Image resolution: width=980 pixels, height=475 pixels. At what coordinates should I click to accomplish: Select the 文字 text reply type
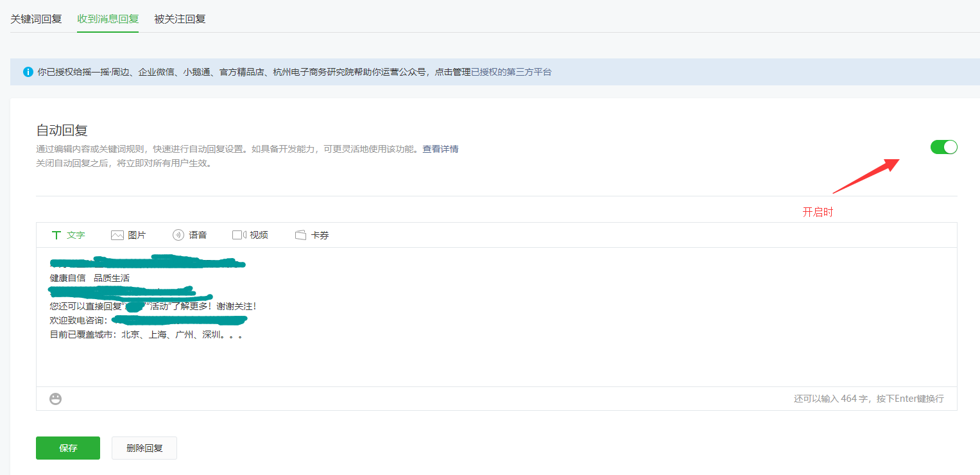[68, 235]
